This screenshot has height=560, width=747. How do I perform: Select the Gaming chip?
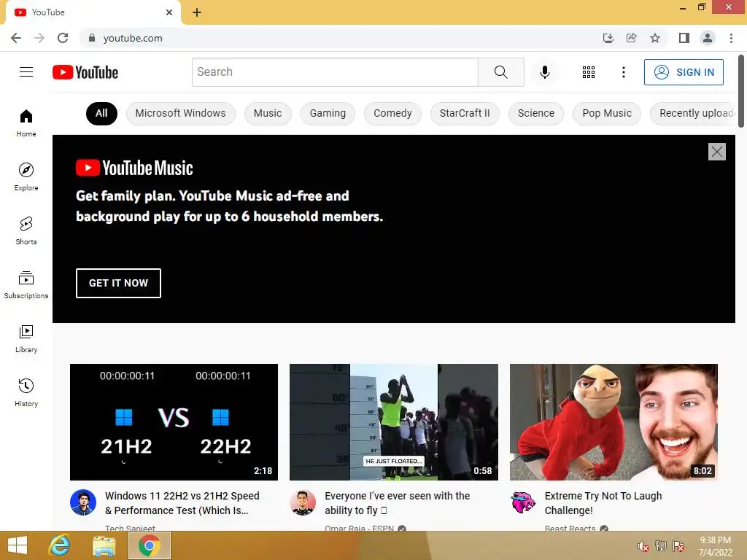pyautogui.click(x=328, y=113)
